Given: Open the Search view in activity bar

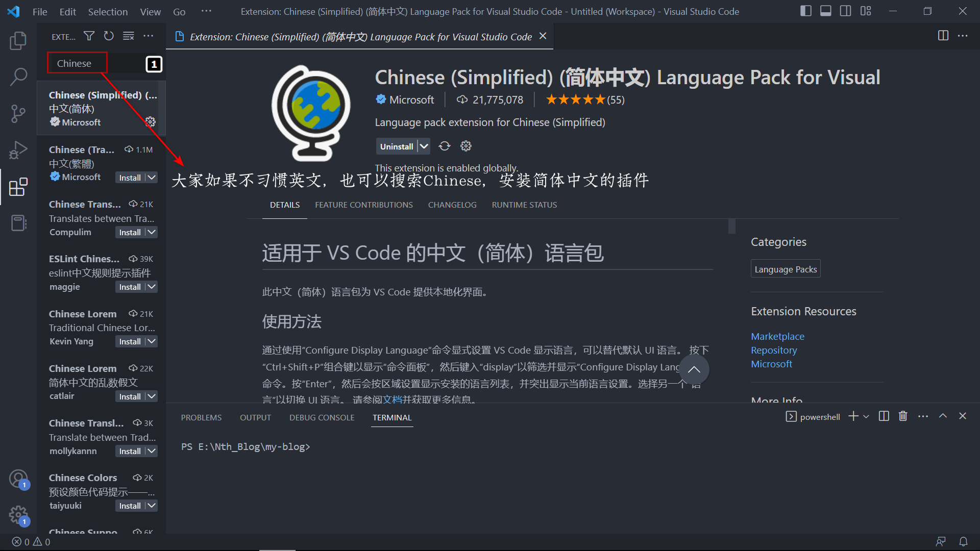Looking at the screenshot, I should 18,77.
